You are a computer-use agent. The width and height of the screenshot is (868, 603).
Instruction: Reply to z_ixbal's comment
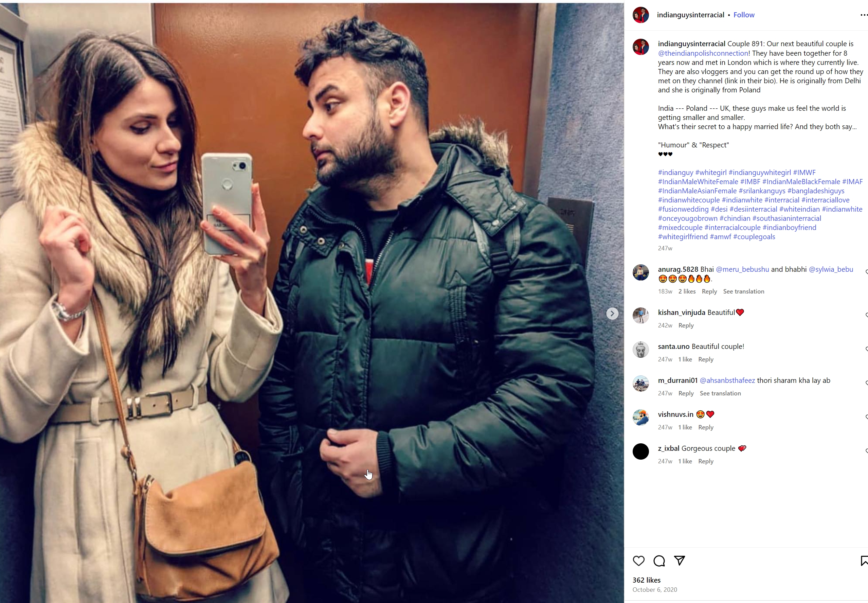pos(706,461)
